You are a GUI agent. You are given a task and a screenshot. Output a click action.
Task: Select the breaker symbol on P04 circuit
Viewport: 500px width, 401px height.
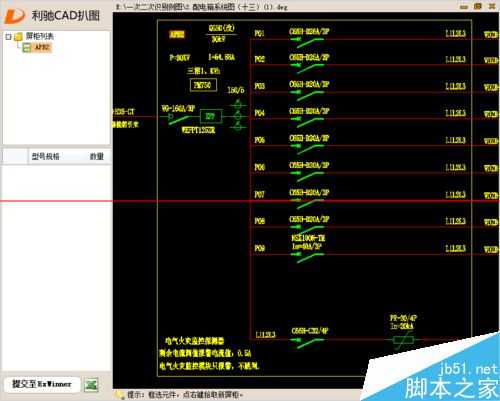308,122
